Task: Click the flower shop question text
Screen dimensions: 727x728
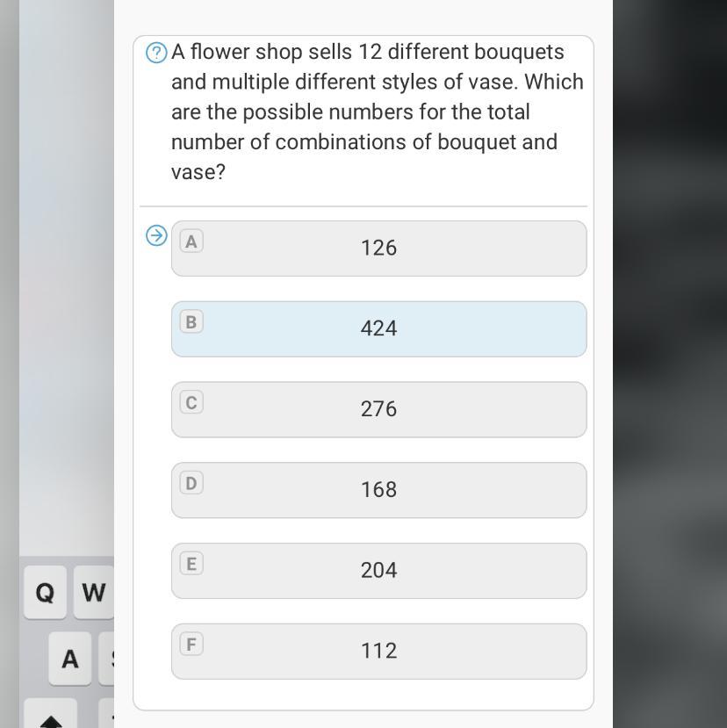Action: click(x=377, y=112)
